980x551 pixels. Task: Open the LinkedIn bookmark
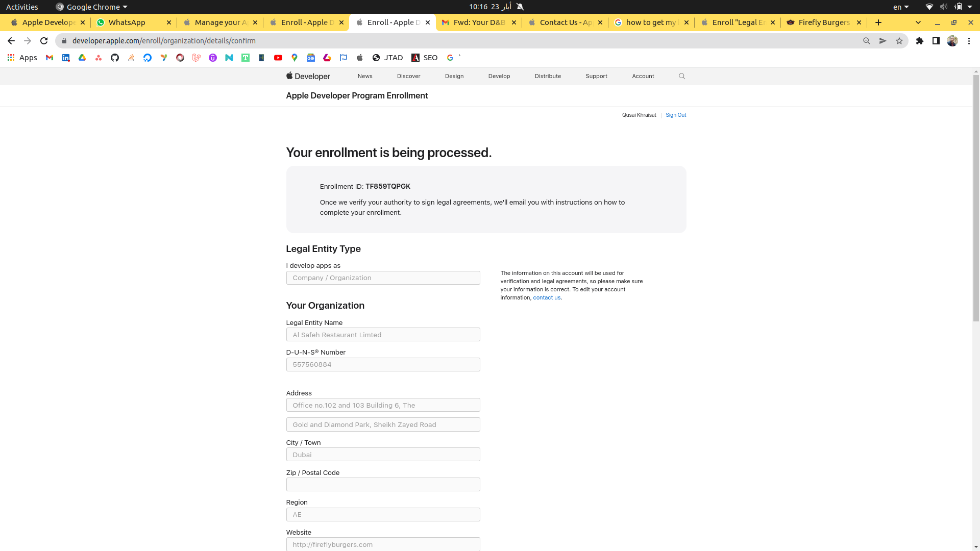point(66,58)
